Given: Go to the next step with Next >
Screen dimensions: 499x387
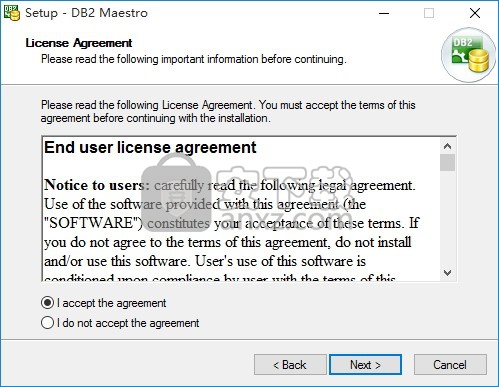Looking at the screenshot, I should (365, 364).
